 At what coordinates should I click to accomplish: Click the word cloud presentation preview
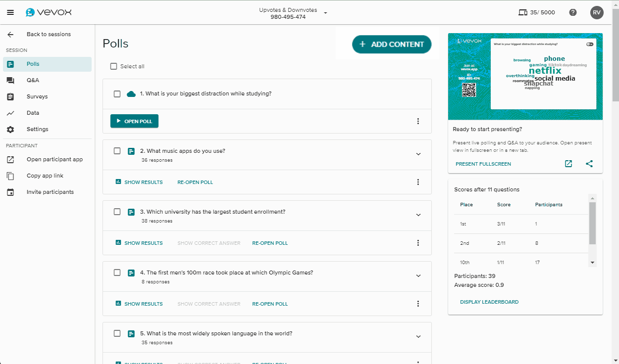tap(525, 77)
